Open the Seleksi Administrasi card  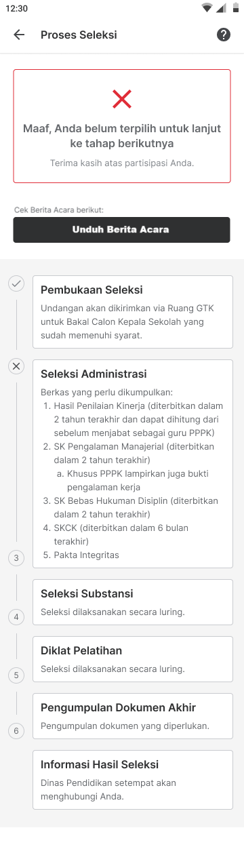pos(133,464)
